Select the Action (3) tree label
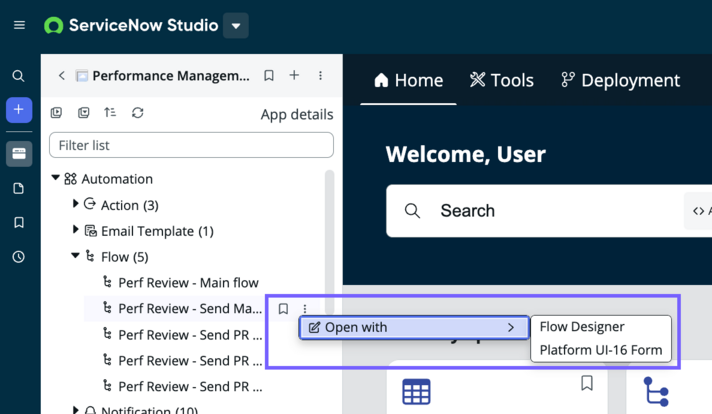 click(129, 206)
